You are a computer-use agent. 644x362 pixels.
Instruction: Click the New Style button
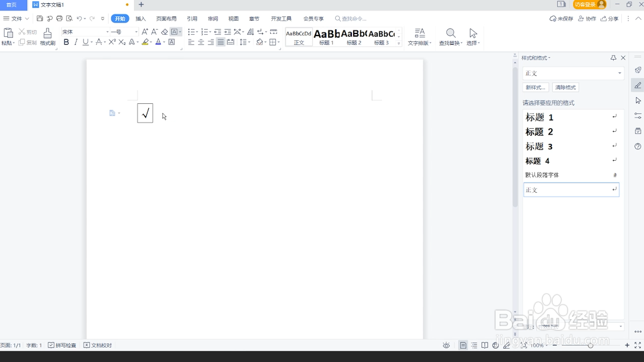[535, 87]
